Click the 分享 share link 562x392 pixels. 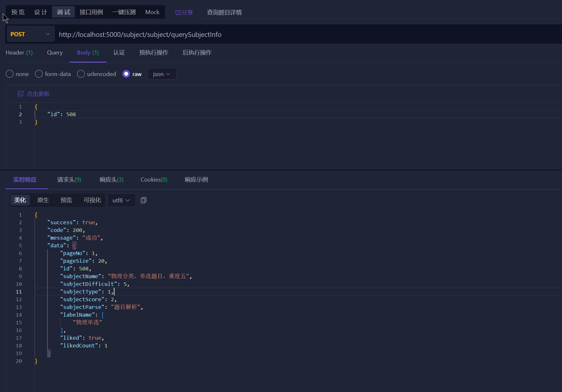coord(184,12)
